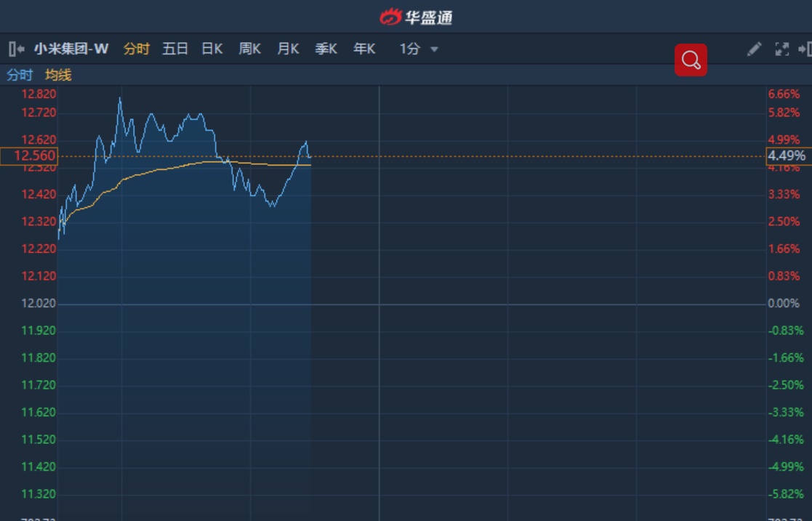Click the 11.320 price axis label
The height and width of the screenshot is (521, 812).
coord(39,494)
